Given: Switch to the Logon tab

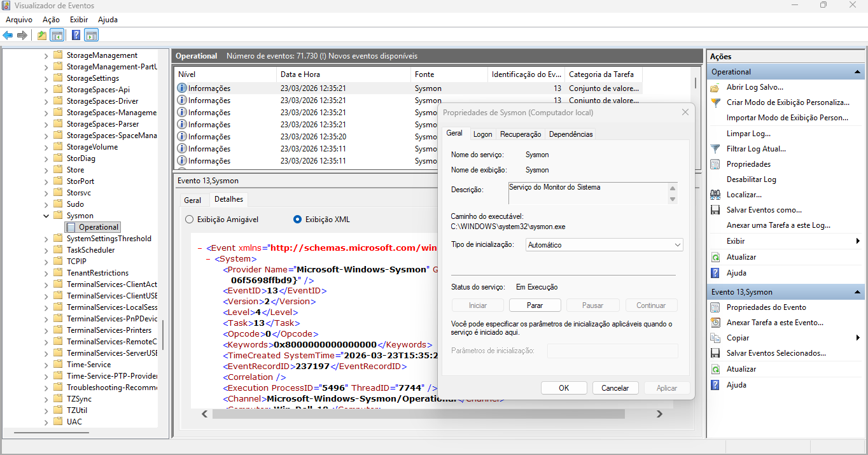Looking at the screenshot, I should point(482,134).
